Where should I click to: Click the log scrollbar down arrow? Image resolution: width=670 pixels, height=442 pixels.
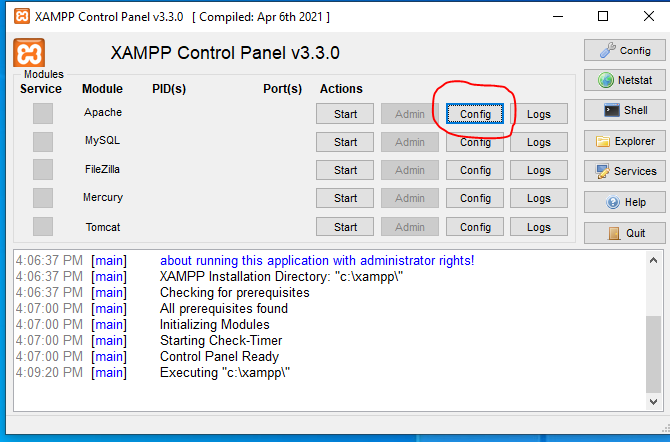tap(653, 401)
